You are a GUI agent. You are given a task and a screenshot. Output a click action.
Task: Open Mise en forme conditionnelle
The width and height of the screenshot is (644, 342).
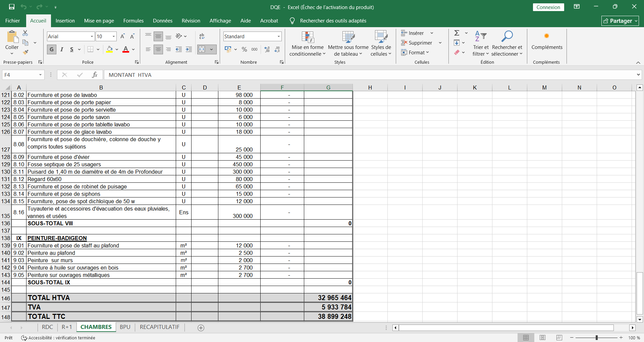point(307,44)
